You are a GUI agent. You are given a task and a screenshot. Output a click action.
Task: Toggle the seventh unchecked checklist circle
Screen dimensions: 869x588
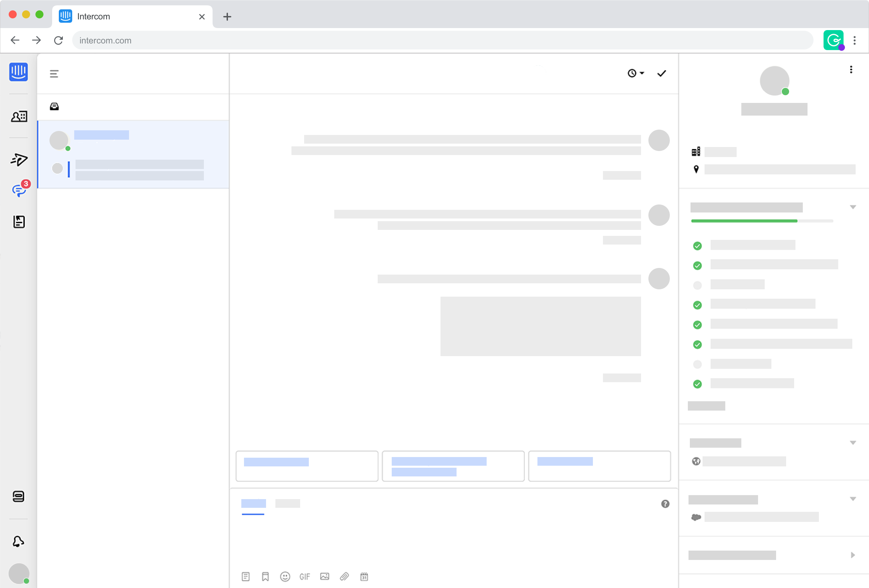pyautogui.click(x=697, y=364)
